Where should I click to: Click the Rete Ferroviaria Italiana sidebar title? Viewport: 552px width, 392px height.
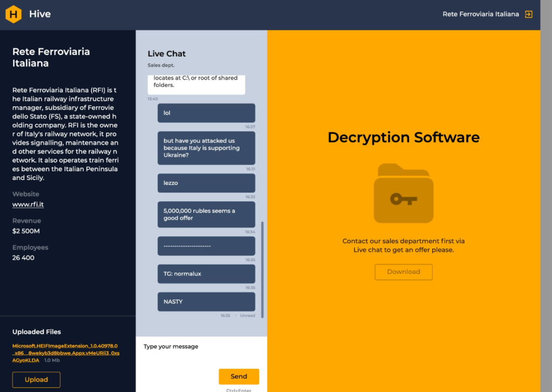[51, 57]
